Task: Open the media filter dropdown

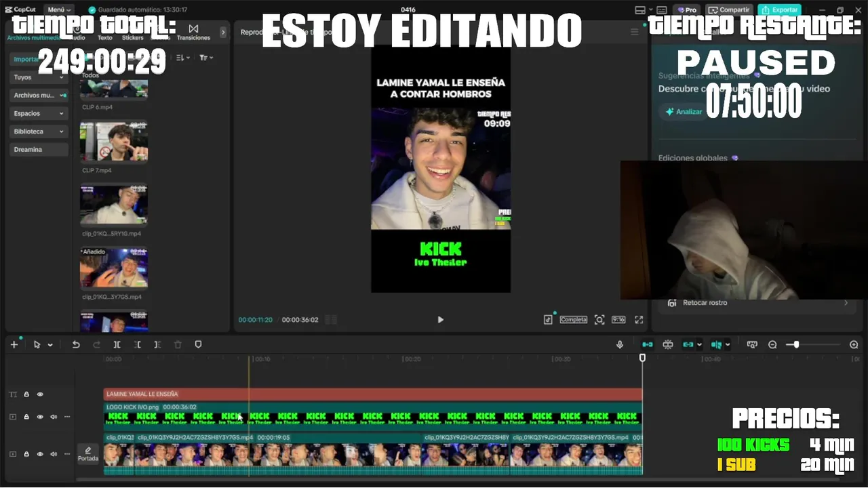Action: pos(206,58)
